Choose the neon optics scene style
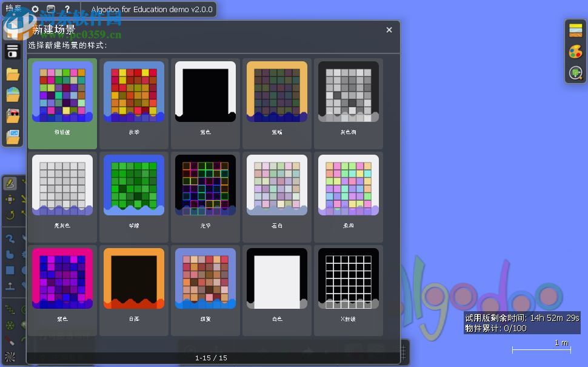This screenshot has height=367, width=588. pos(205,197)
